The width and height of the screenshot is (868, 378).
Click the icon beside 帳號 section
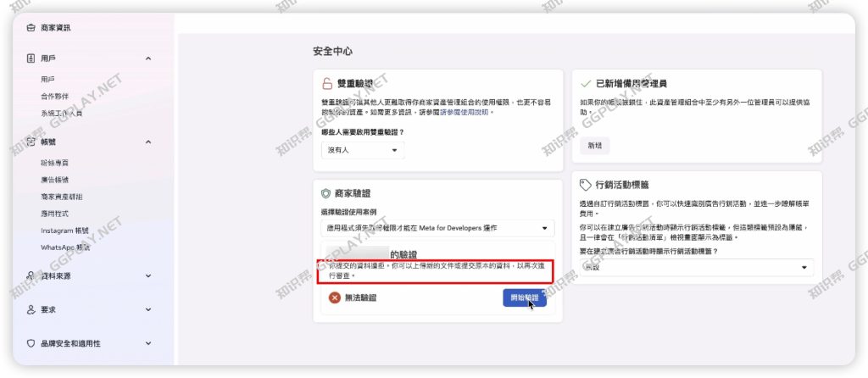31,142
